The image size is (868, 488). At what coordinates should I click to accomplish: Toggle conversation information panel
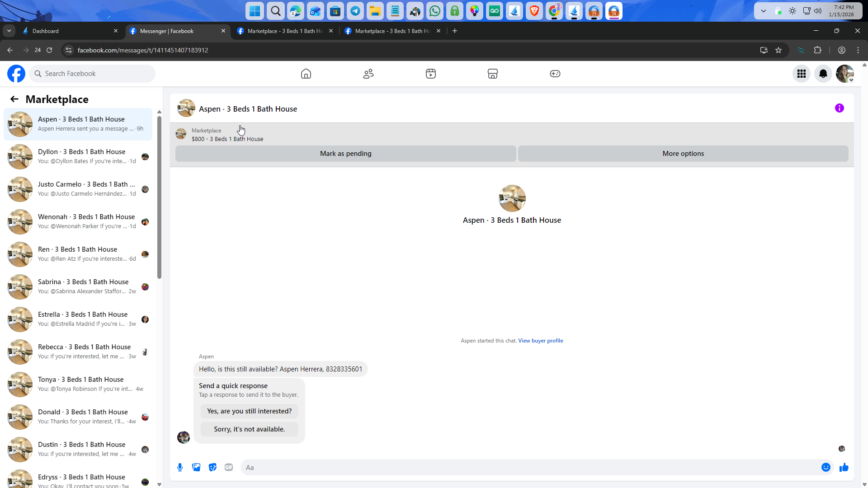coord(839,108)
